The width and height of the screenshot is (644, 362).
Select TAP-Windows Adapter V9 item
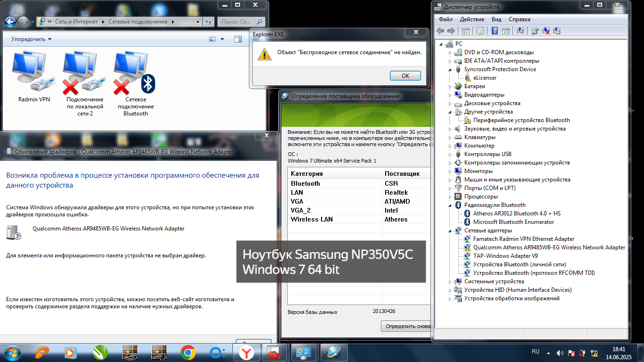tap(505, 256)
